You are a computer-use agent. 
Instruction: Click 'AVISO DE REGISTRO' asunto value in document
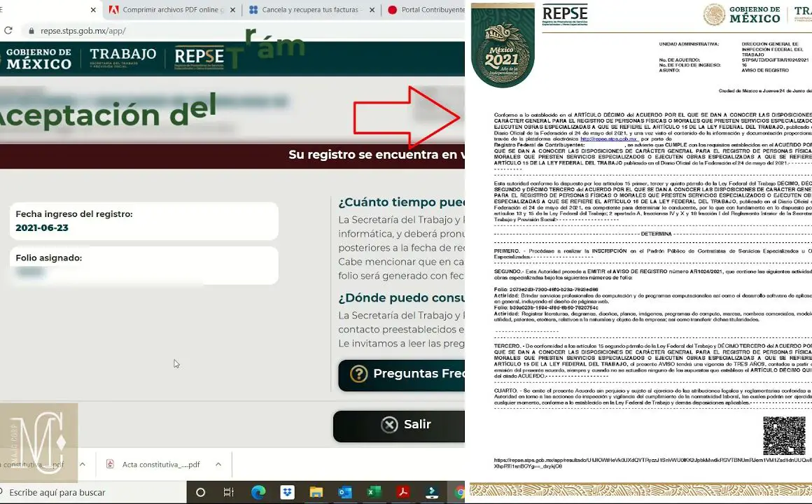[765, 71]
